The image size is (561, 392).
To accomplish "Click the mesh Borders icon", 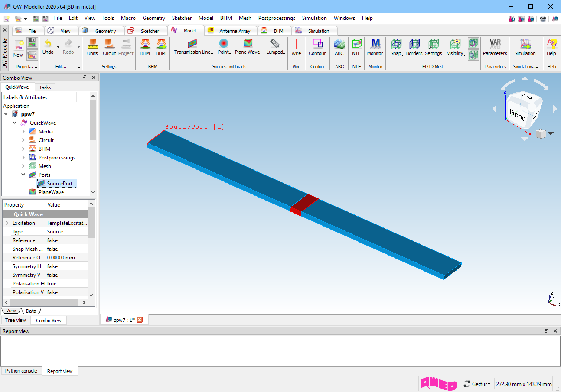I will tap(414, 44).
